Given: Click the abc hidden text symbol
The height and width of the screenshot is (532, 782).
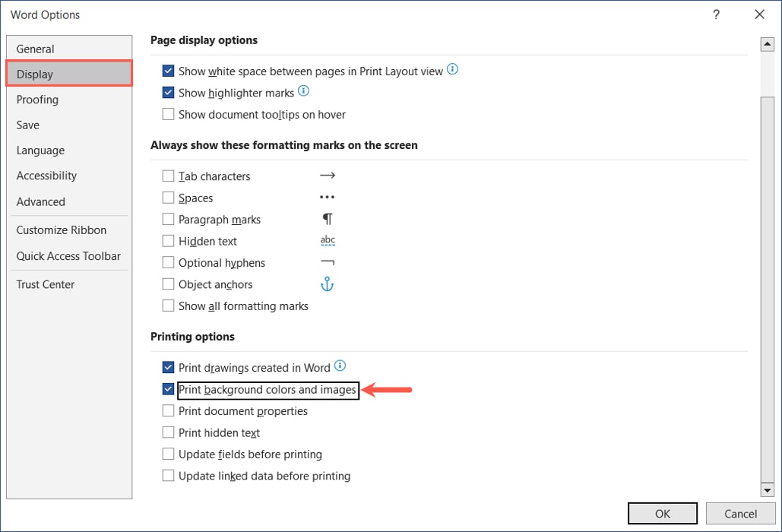Looking at the screenshot, I should pos(328,240).
